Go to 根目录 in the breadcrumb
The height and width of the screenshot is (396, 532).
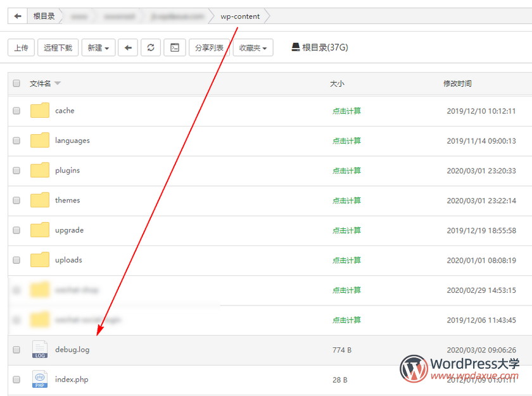click(44, 16)
